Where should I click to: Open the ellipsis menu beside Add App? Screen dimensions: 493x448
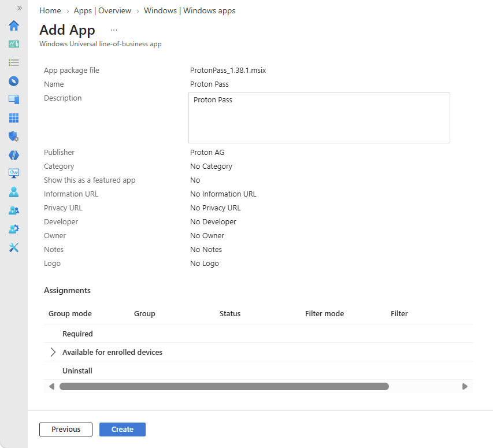click(x=114, y=30)
